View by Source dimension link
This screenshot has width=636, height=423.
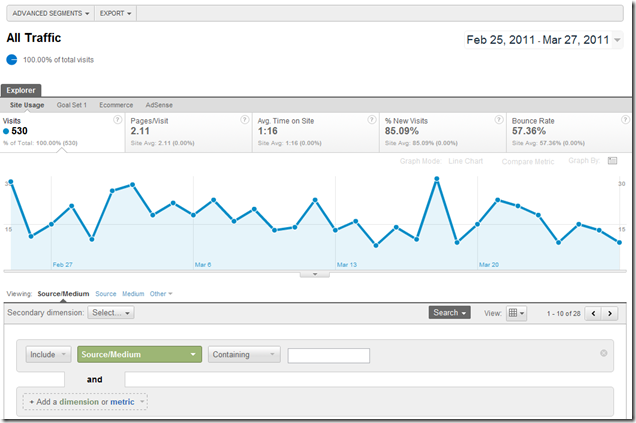point(105,294)
